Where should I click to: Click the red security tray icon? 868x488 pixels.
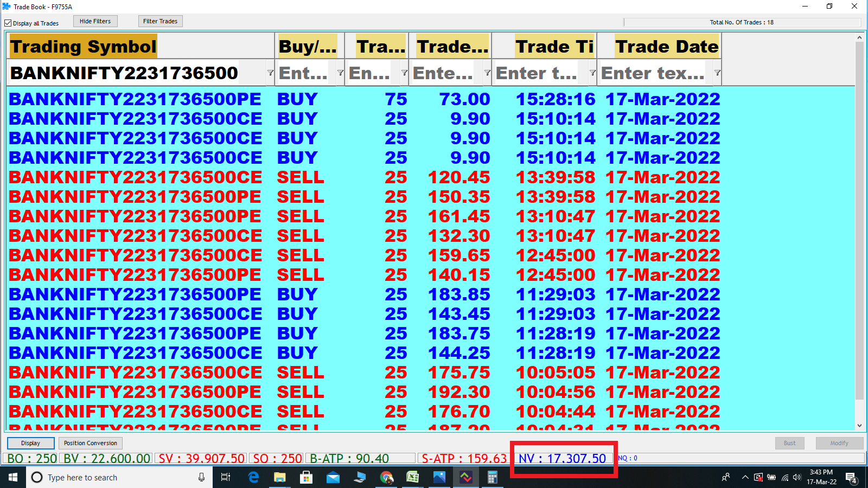(x=758, y=477)
